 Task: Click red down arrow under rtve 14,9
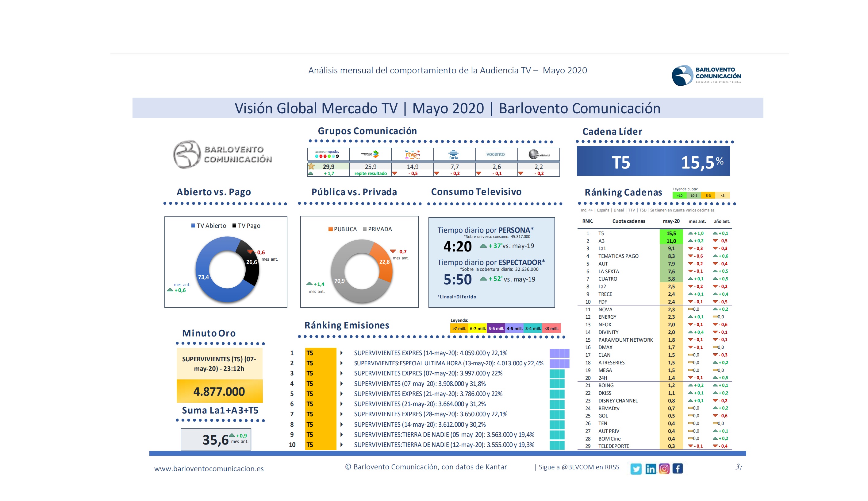pyautogui.click(x=395, y=173)
